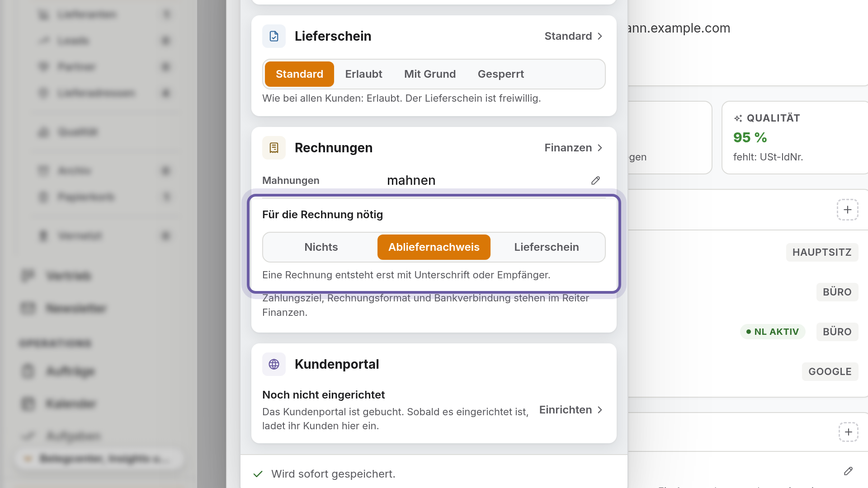Click the green checkmark beside Wird sofort gespeichert
868x488 pixels.
(258, 474)
